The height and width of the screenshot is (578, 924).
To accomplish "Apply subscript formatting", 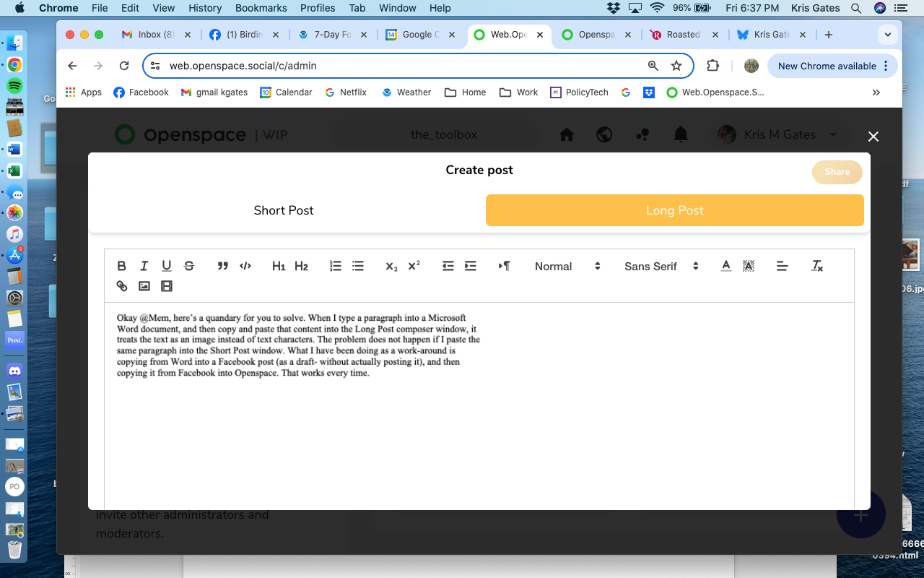I will 391,266.
